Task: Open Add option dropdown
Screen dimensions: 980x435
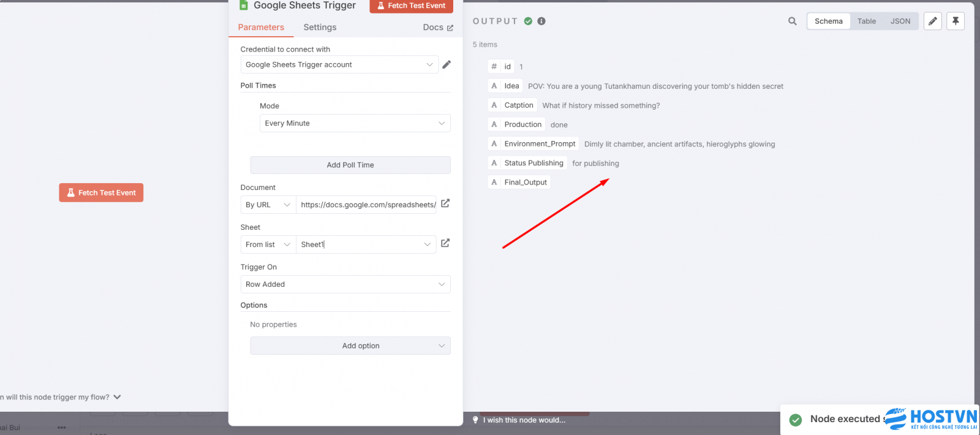Action: [x=350, y=346]
